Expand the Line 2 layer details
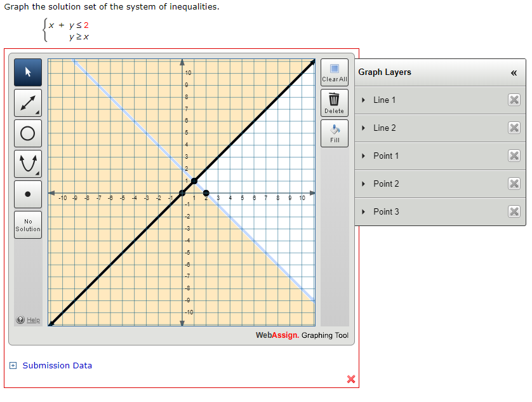This screenshot has height=402, width=532. coord(364,128)
